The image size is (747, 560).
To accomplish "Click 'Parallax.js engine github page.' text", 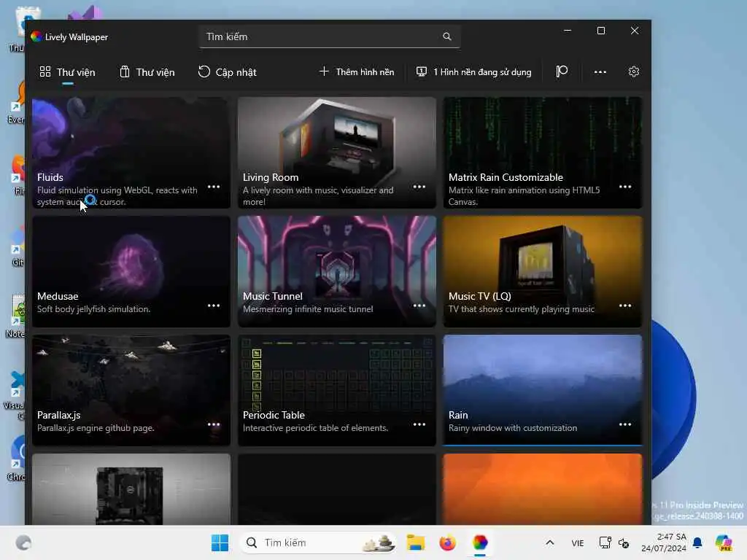I will [96, 427].
